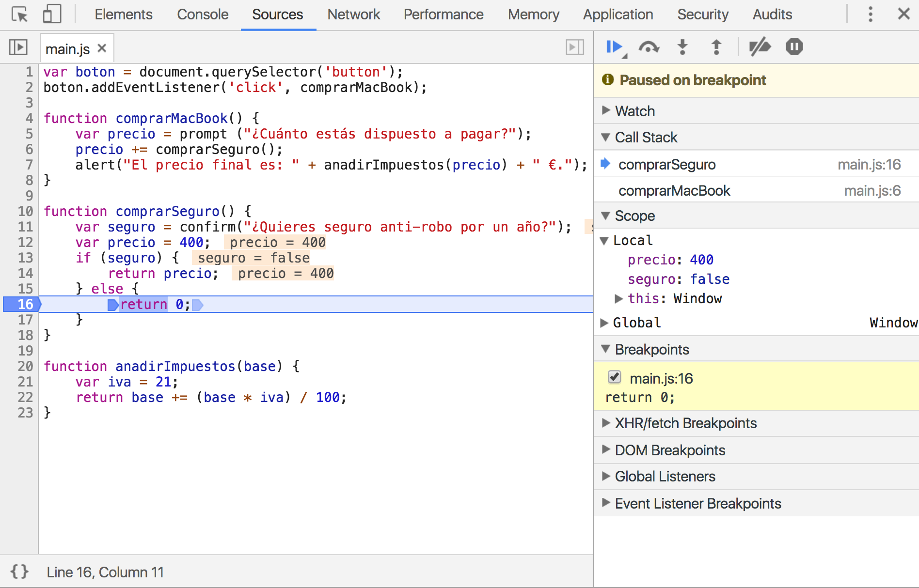Close the DevTools panel

903,14
